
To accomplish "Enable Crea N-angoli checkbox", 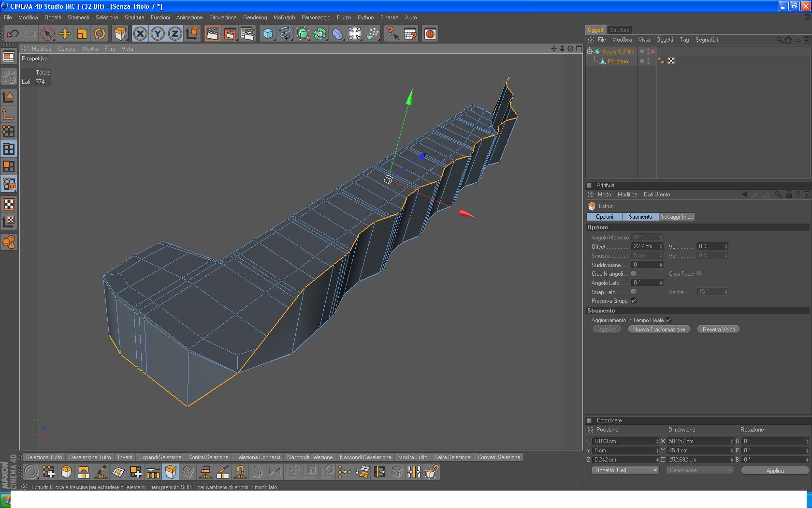I will point(634,274).
